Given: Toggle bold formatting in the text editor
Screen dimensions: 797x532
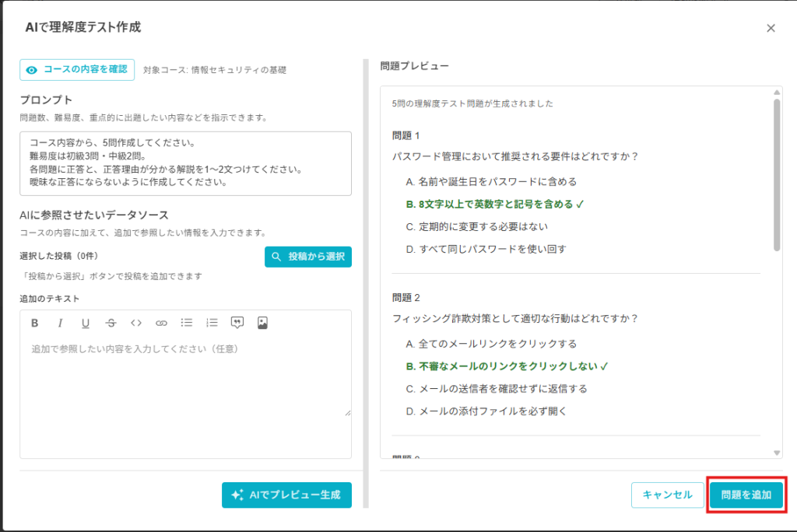Looking at the screenshot, I should tap(34, 323).
